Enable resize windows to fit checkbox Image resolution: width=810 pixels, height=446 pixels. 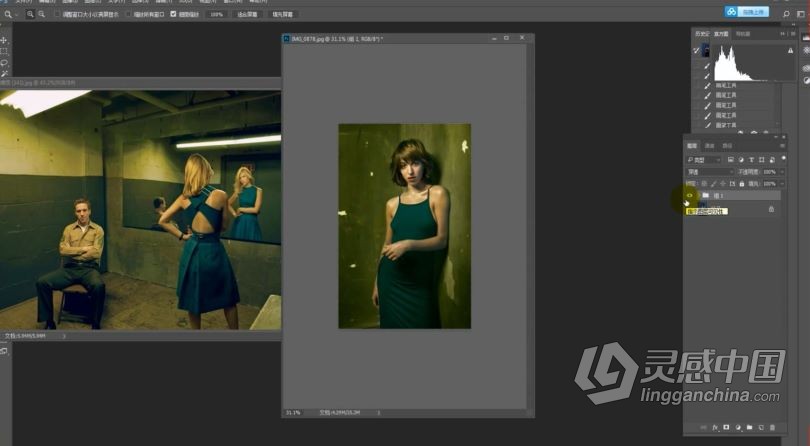pos(57,14)
